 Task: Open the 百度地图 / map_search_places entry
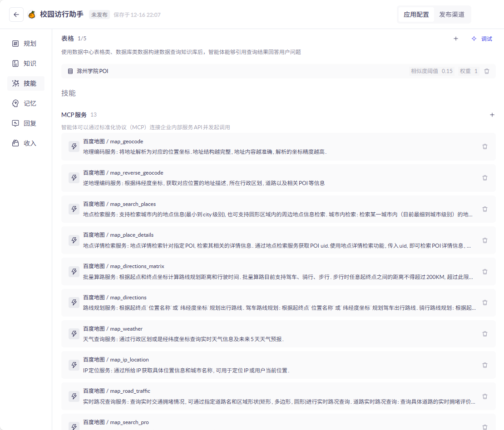click(x=278, y=209)
